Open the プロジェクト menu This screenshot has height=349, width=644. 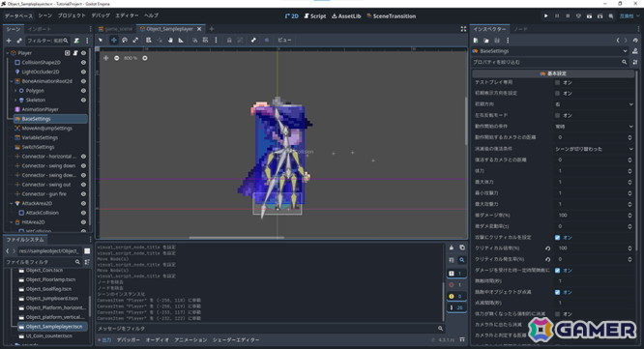(x=72, y=15)
